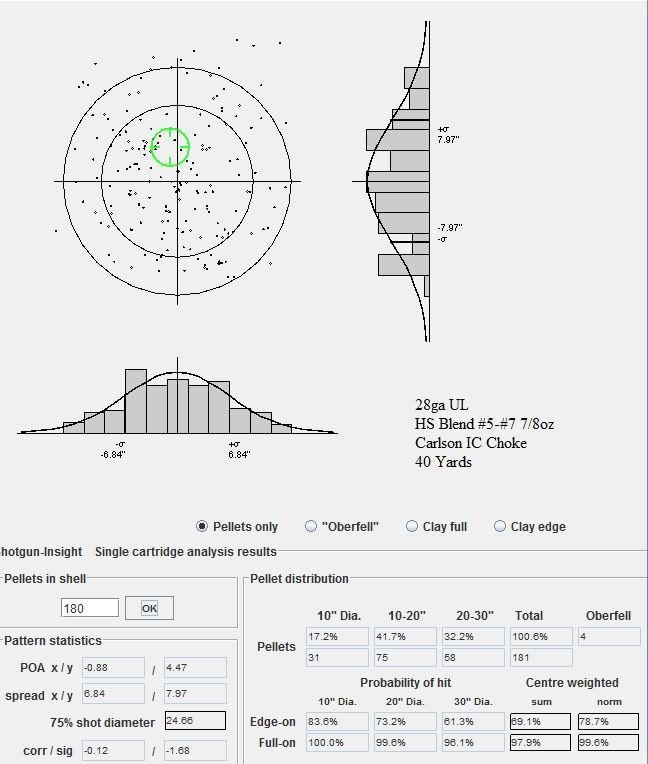The height and width of the screenshot is (764, 648).
Task: Click the Full-on 30" Dia. probability field
Action: pos(470,743)
